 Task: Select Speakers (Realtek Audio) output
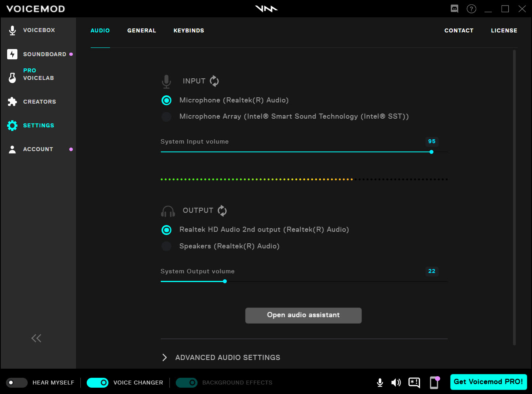(x=167, y=246)
